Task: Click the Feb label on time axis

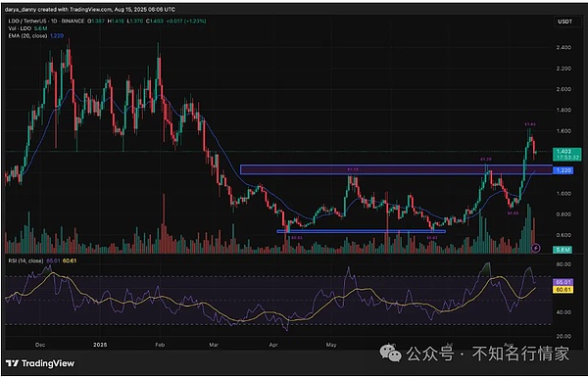Action: [160, 345]
